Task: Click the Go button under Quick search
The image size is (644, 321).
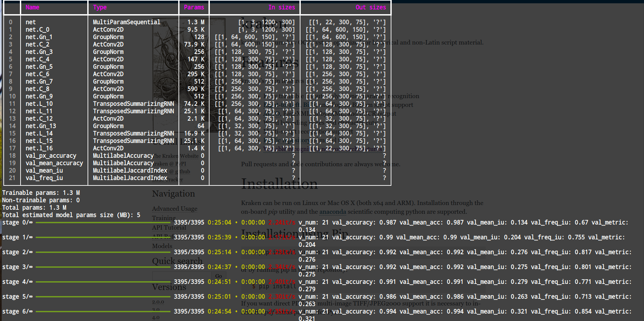Action: click(219, 276)
